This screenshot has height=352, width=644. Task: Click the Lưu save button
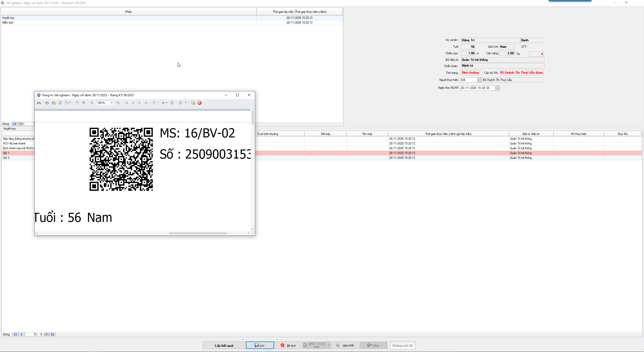point(260,345)
